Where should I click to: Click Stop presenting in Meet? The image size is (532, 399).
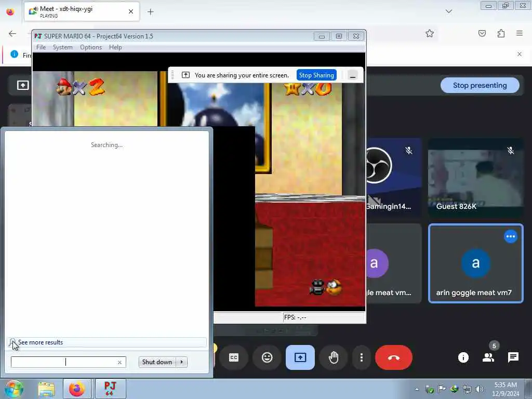(x=480, y=85)
